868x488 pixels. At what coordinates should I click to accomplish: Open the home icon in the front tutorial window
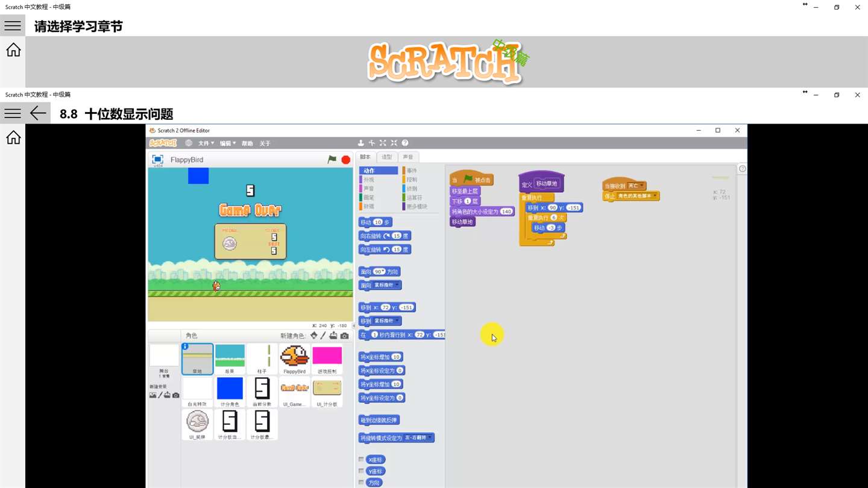coord(13,138)
